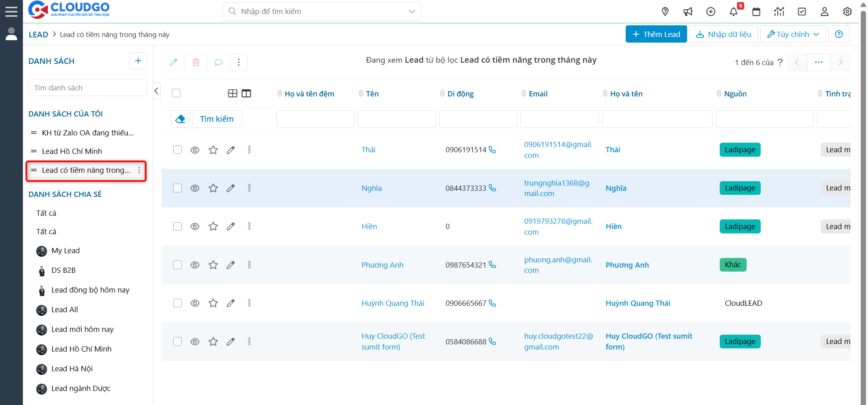The image size is (868, 405).
Task: Star the Phương Anh lead row
Action: click(213, 265)
